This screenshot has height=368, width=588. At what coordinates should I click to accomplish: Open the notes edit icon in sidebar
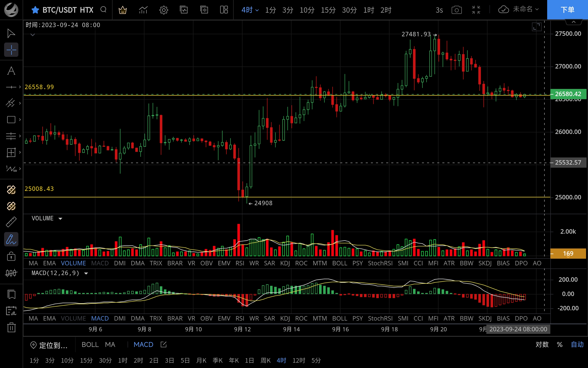(x=11, y=311)
